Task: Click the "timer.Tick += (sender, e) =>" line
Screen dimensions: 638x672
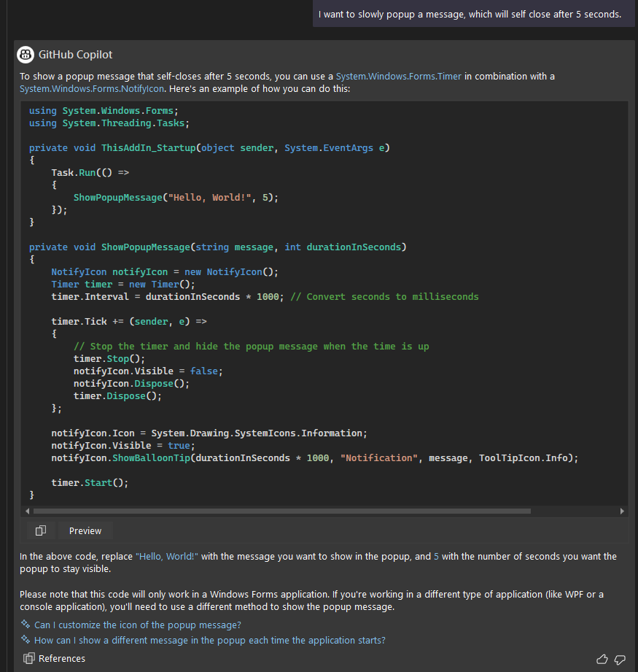Action: (129, 322)
